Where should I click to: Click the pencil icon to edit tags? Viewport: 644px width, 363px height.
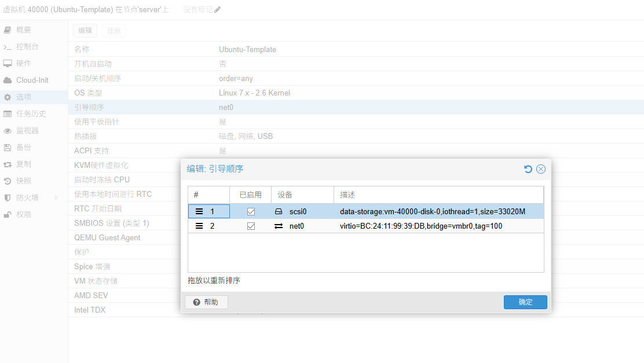coord(217,9)
